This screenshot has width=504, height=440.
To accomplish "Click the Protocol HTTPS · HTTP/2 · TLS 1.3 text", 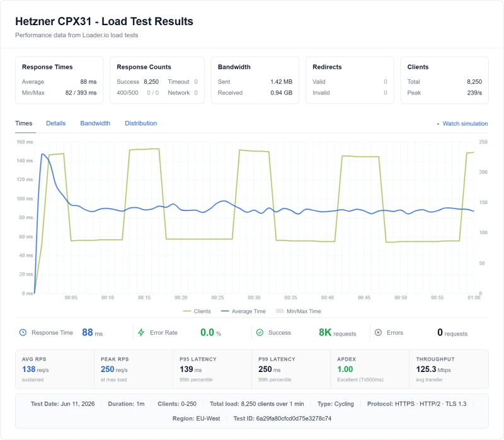I will (x=416, y=404).
